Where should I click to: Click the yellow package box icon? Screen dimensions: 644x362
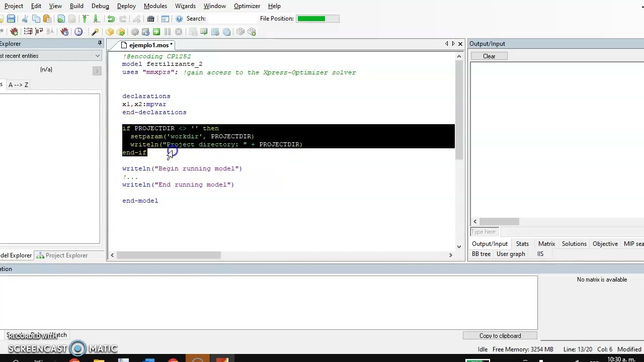pyautogui.click(x=110, y=32)
